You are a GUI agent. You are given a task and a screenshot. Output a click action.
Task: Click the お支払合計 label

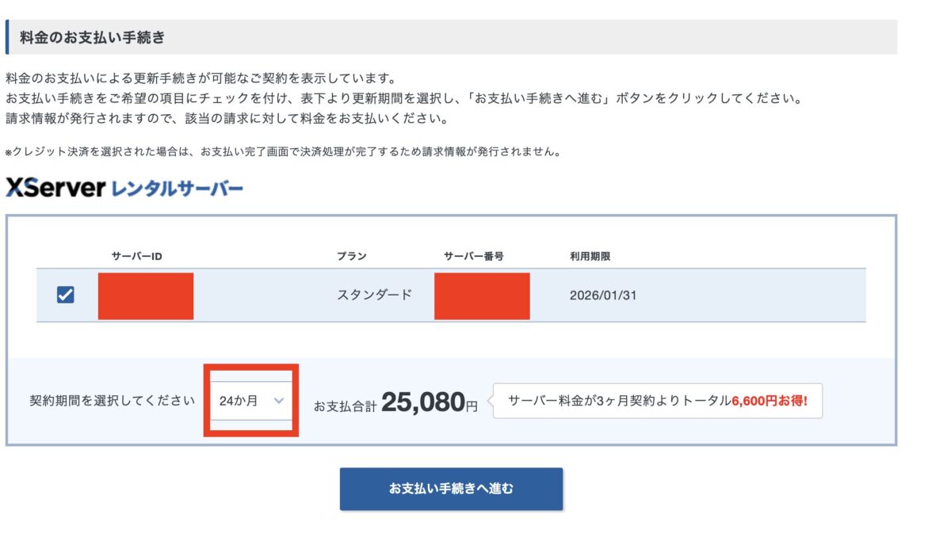tap(345, 406)
